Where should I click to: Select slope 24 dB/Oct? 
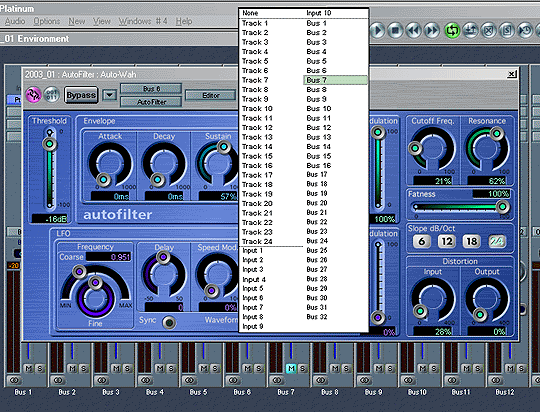497,241
